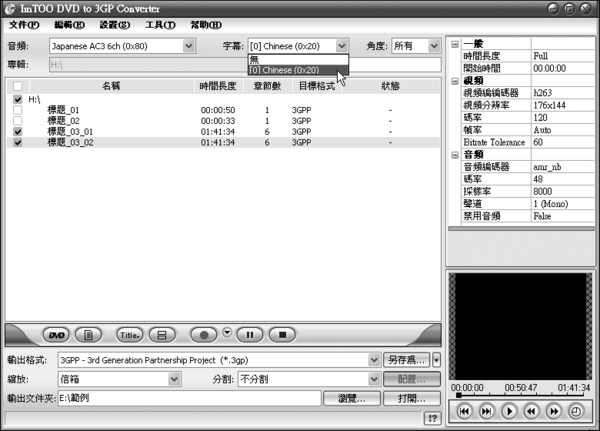This screenshot has width=600, height=431.
Task: Click the file list icon button next to DVD
Action: pyautogui.click(x=88, y=335)
